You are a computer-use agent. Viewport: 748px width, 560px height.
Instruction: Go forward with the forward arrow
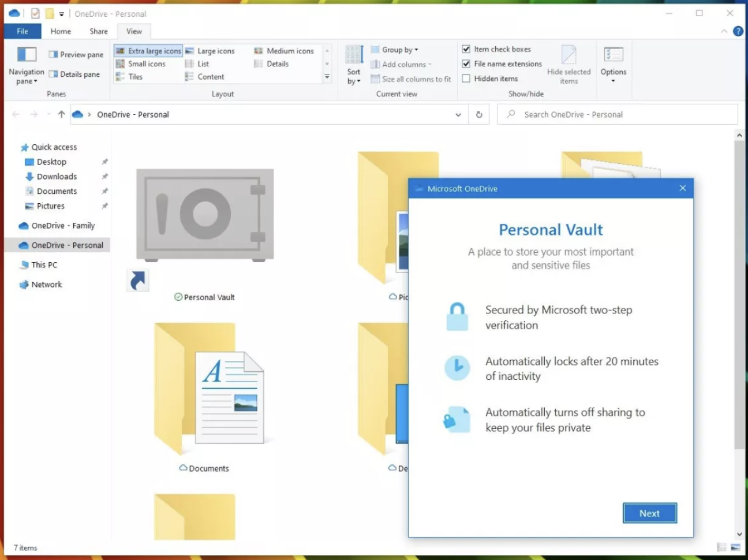pyautogui.click(x=34, y=114)
